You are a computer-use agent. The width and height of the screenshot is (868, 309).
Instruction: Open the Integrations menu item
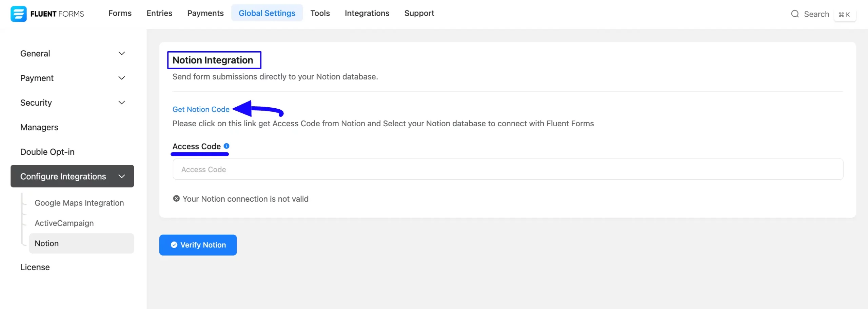[367, 13]
